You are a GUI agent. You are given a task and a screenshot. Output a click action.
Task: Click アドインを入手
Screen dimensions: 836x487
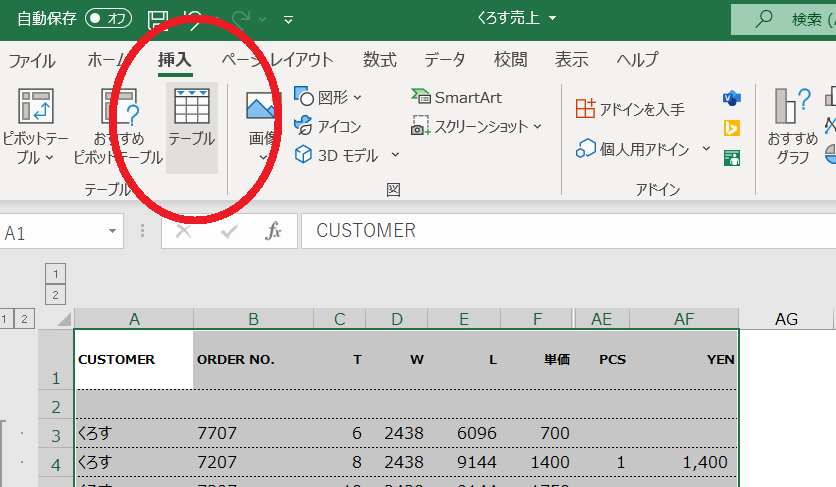[x=630, y=109]
